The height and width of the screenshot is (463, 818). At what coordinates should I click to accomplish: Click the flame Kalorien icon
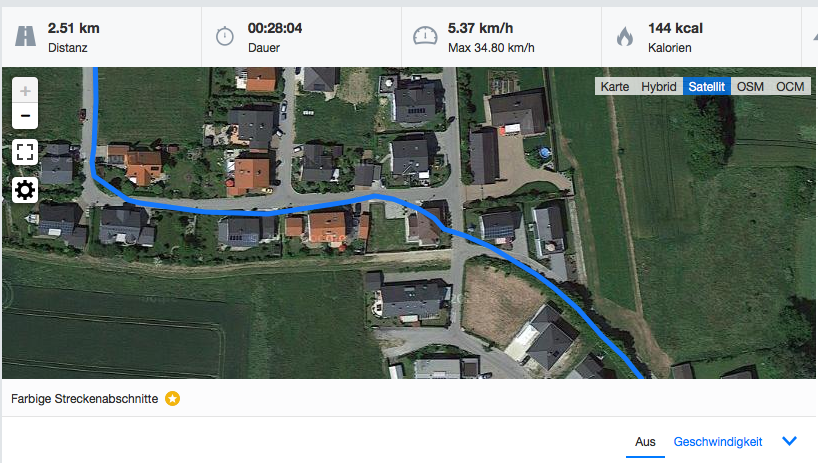625,36
